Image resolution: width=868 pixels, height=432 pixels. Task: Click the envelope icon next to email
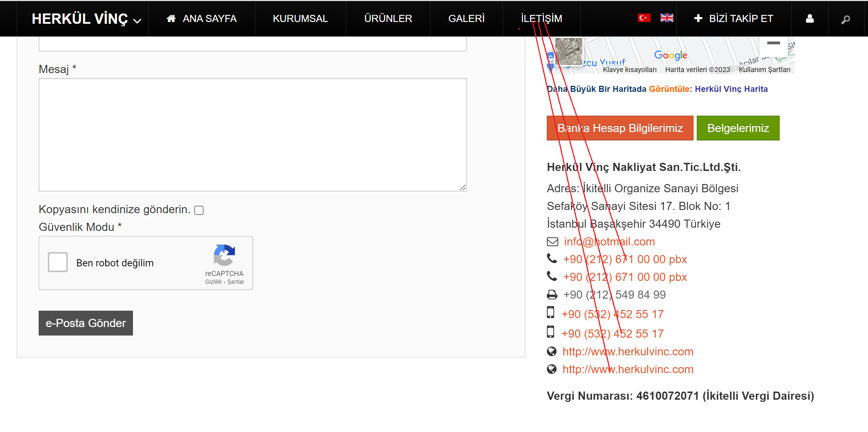(552, 242)
